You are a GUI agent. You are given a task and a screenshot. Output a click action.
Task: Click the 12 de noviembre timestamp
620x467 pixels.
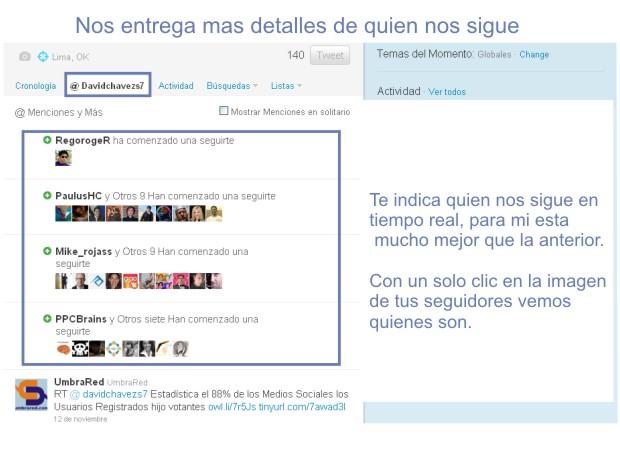click(81, 419)
